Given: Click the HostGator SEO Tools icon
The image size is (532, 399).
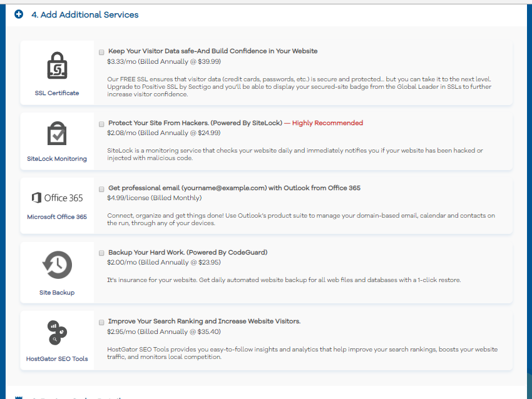Looking at the screenshot, I should 57,333.
